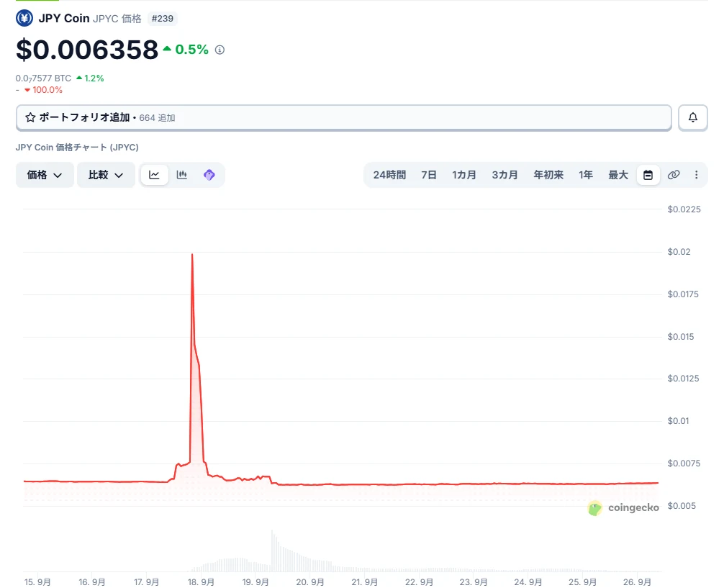Click the tallest volume bar near 19. 9月
Viewport: 724px width, 588px height.
[x=272, y=551]
